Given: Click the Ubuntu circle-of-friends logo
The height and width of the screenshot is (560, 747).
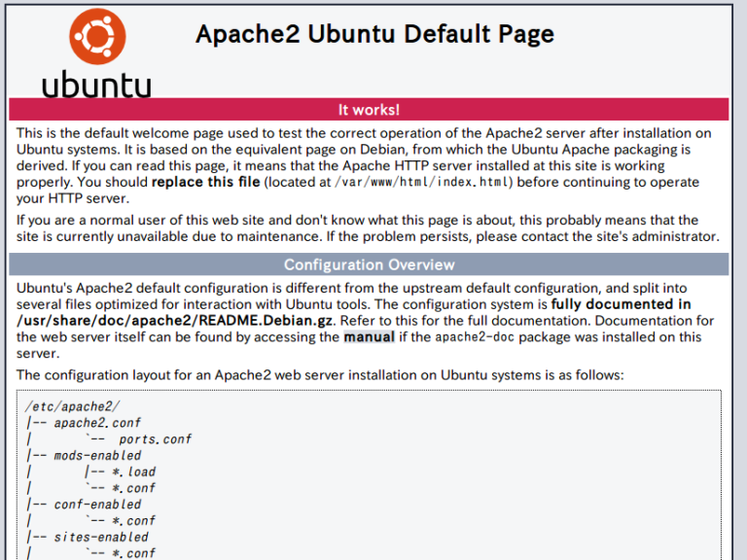Looking at the screenshot, I should 96,37.
